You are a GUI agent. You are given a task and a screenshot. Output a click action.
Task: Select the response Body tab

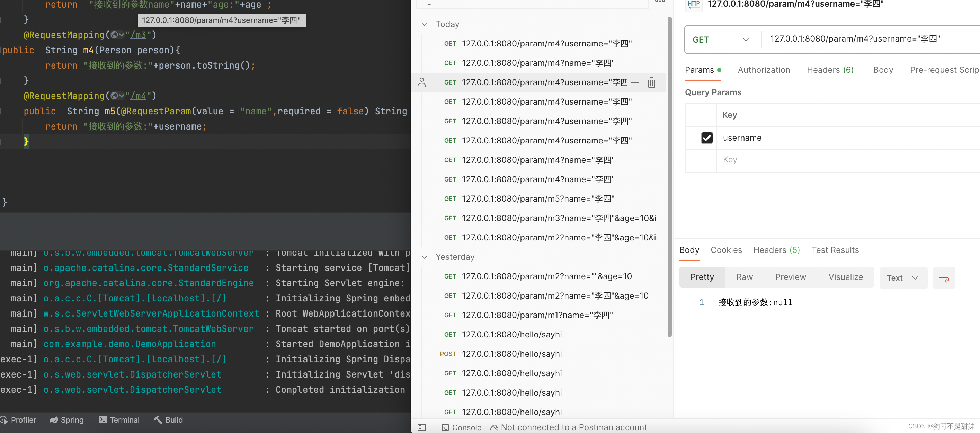point(689,250)
